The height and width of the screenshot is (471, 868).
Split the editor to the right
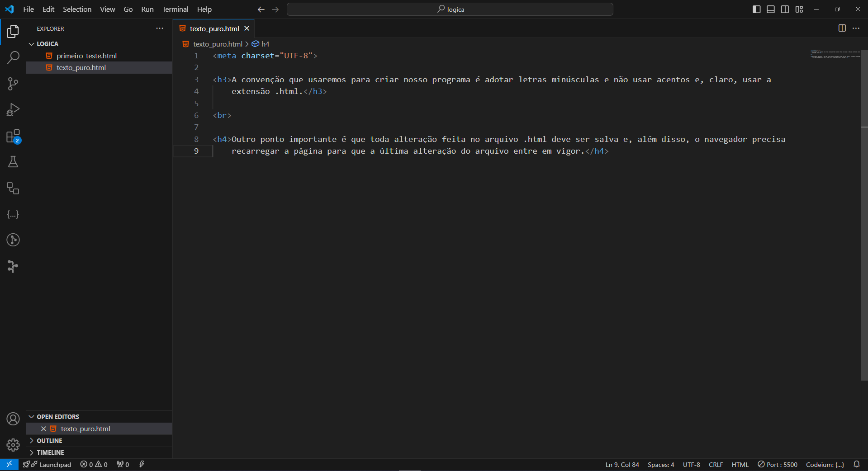point(842,28)
